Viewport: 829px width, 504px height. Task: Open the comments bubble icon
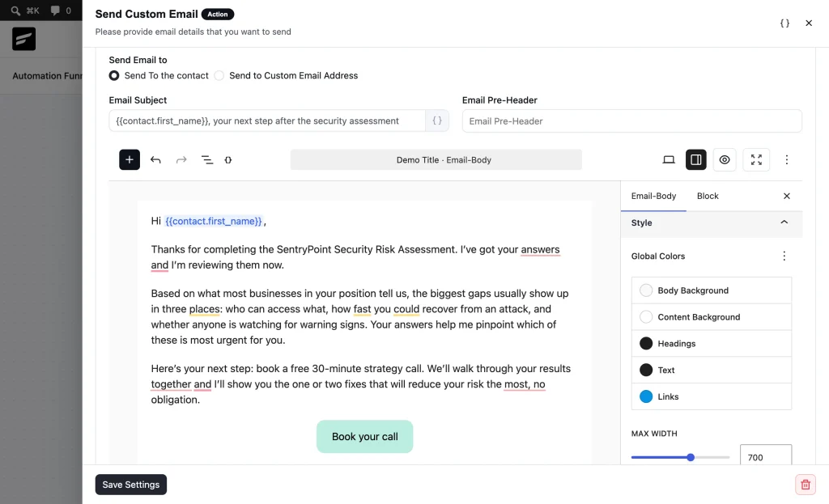coord(55,11)
